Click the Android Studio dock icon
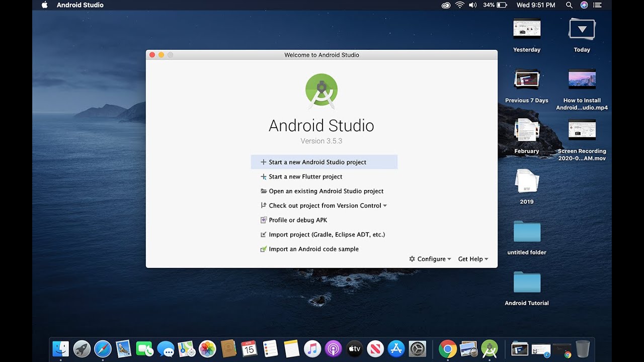Viewport: 644px width, 362px height. (x=490, y=348)
